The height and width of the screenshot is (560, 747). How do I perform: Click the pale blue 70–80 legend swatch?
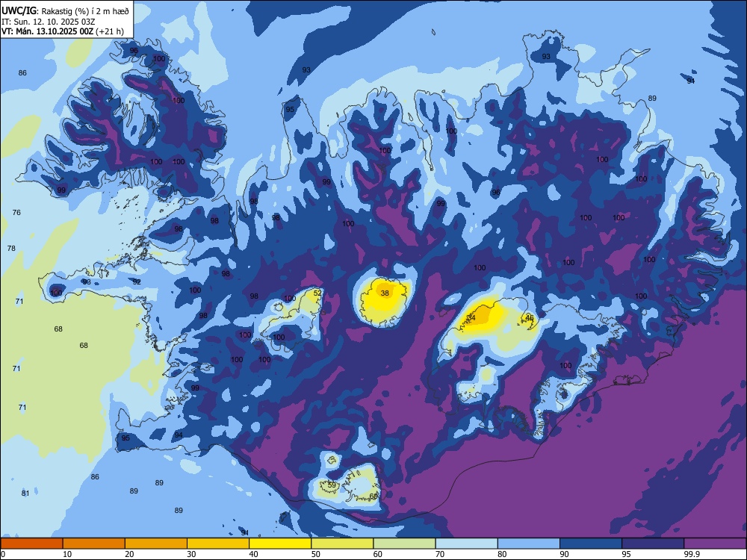(x=467, y=544)
